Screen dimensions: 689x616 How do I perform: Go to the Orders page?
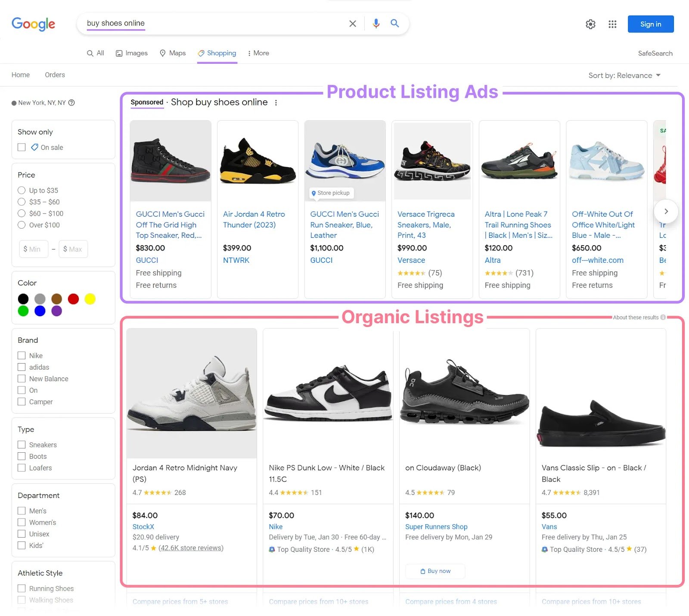click(x=55, y=75)
